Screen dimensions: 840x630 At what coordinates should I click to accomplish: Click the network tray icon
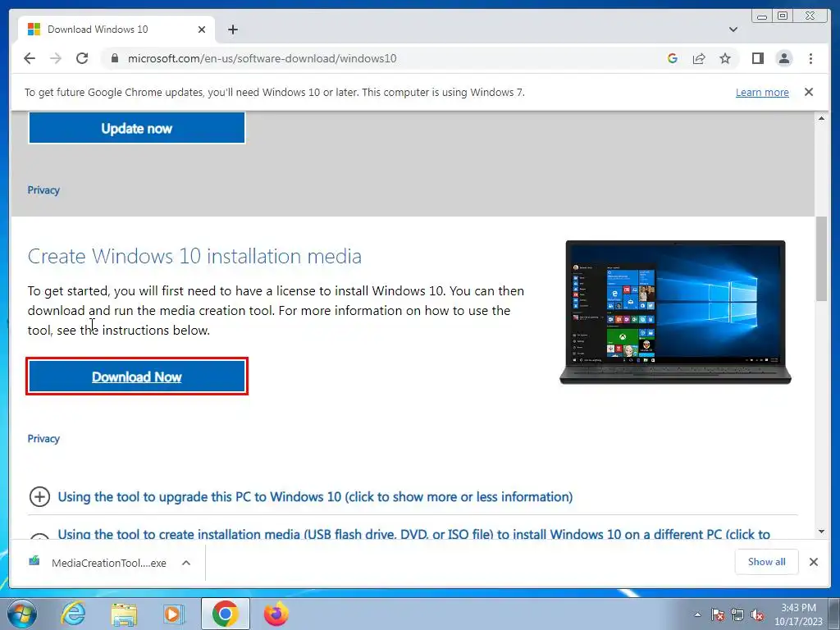737,614
